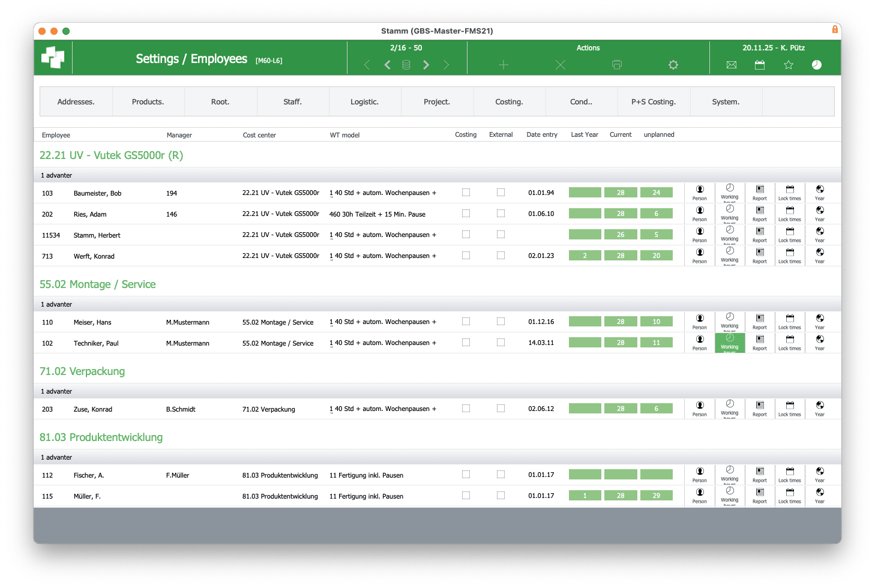Toggle External checkbox for Meiser, Hans
This screenshot has width=875, height=588.
[x=501, y=322]
